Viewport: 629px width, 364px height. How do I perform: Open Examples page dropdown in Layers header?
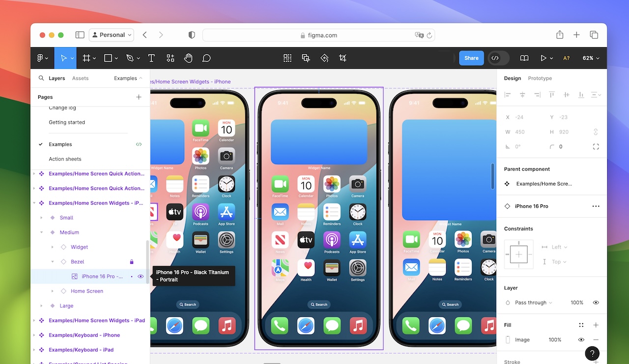coord(128,78)
